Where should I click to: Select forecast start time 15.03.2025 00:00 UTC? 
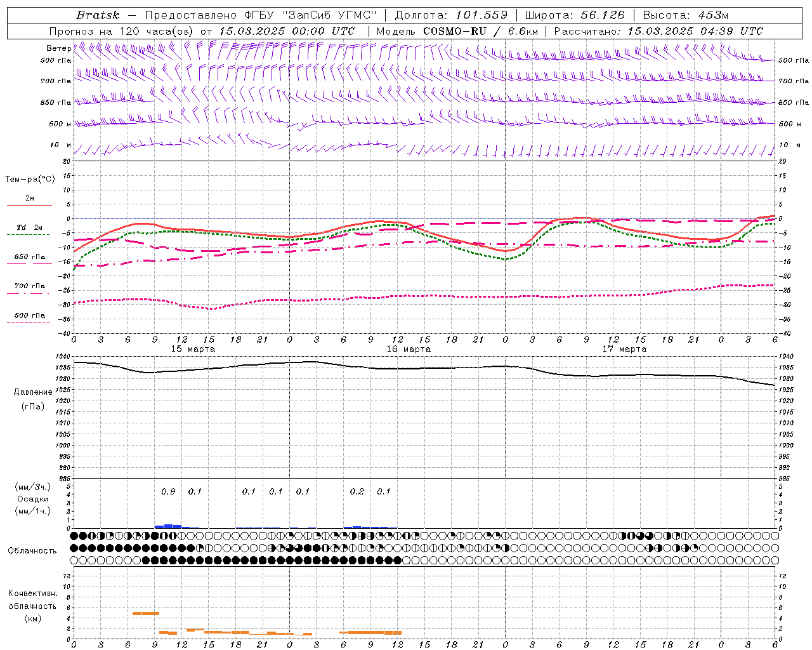pyautogui.click(x=287, y=31)
